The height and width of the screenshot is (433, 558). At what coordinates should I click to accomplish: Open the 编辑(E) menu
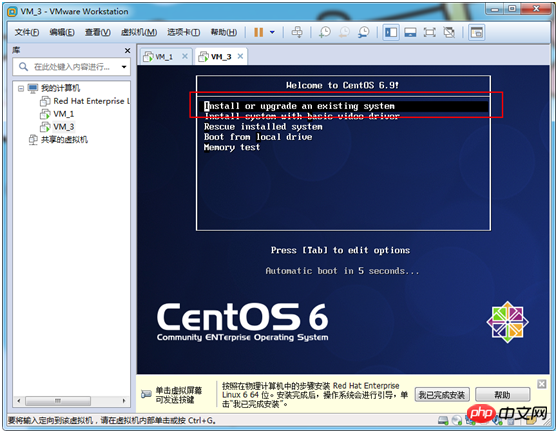coord(62,32)
